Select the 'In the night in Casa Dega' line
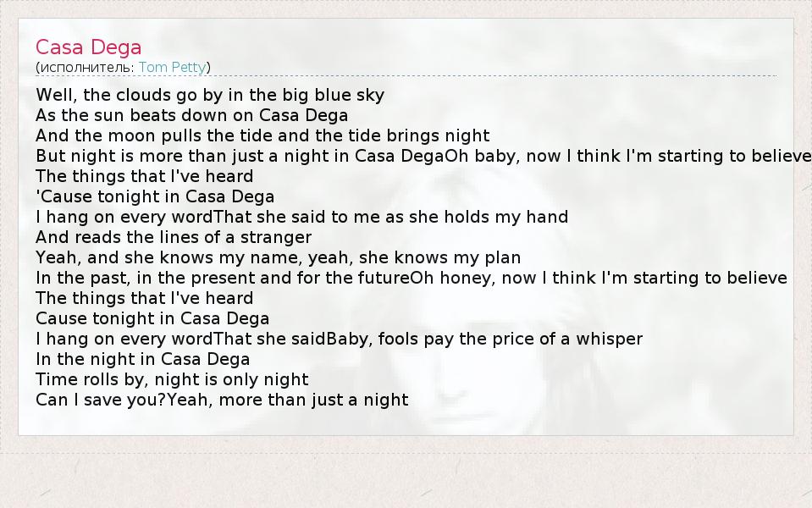This screenshot has height=508, width=812. (143, 359)
